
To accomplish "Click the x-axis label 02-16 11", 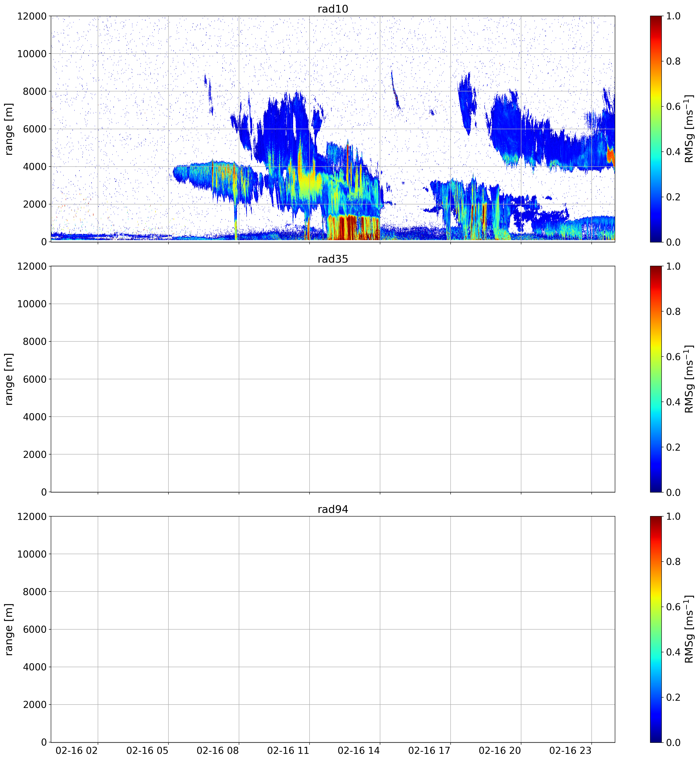I will 288,751.
